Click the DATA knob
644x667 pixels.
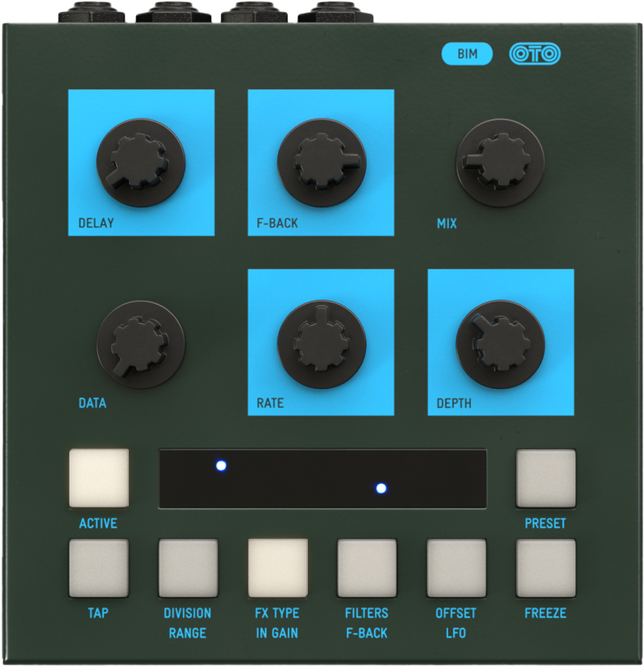pos(141,344)
